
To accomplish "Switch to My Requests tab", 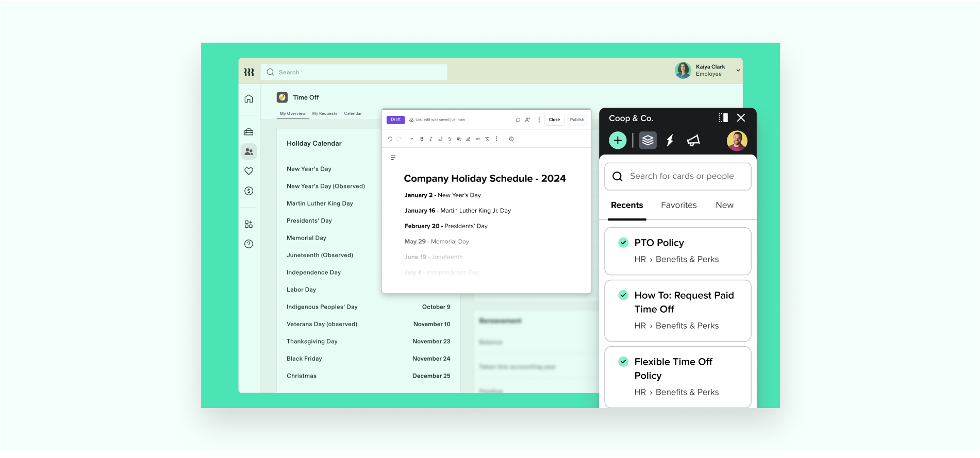I will pos(325,113).
